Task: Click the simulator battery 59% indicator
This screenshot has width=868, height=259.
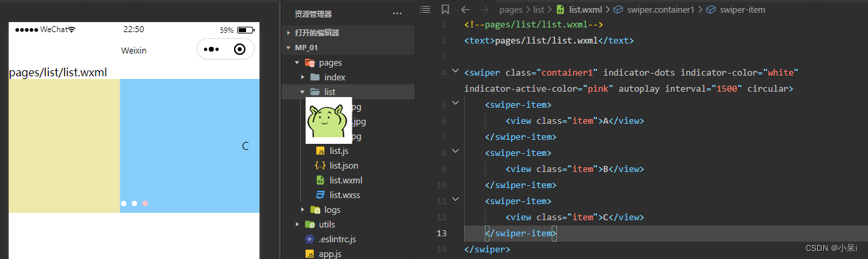Action: coord(237,30)
